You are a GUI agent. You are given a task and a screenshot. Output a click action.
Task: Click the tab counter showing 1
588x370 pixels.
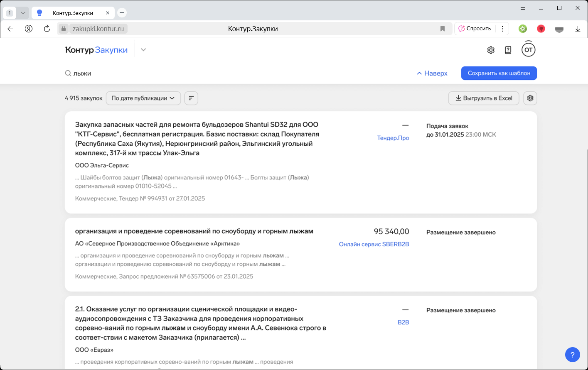point(10,13)
